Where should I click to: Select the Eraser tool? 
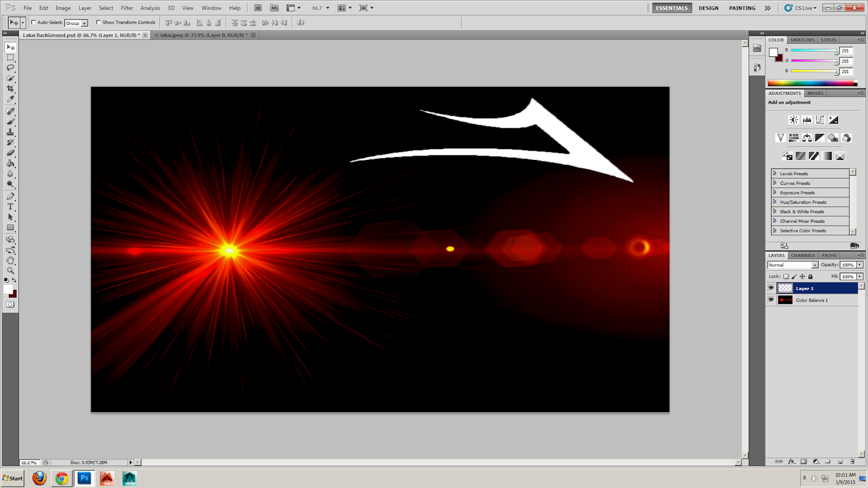(x=10, y=153)
